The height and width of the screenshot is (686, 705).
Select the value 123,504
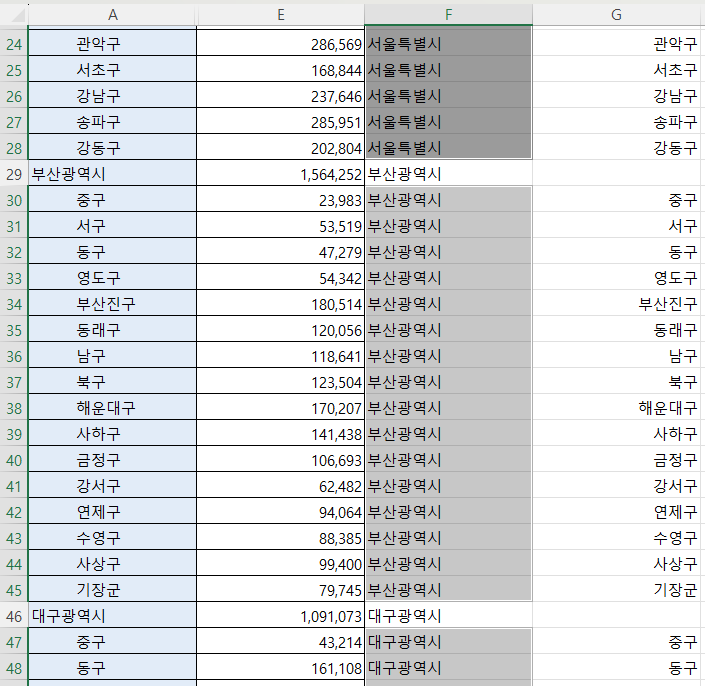(336, 383)
